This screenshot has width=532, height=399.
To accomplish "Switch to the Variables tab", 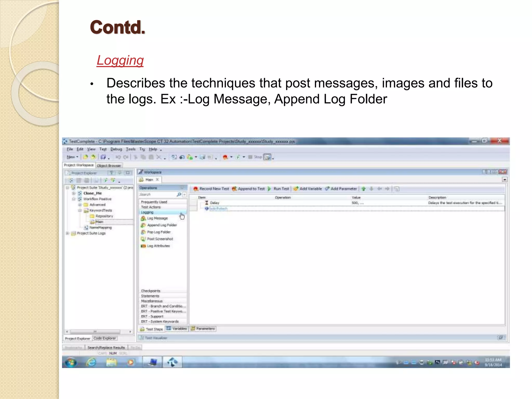I will [x=177, y=329].
